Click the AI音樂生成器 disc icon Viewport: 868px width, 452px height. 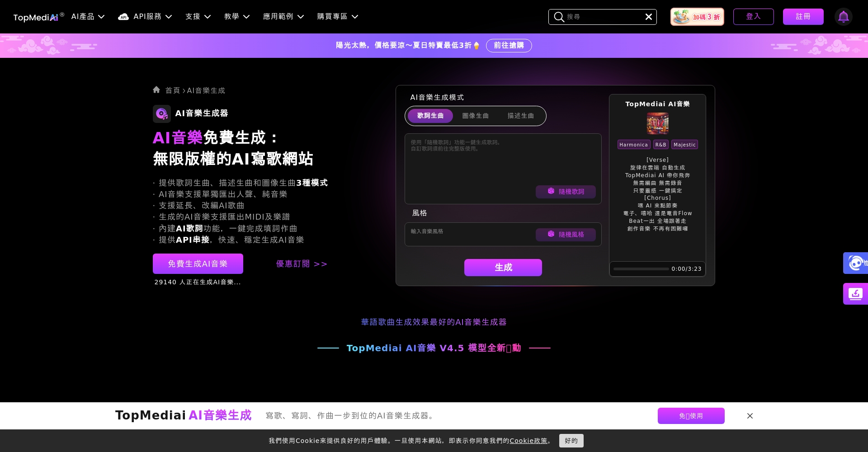[162, 113]
